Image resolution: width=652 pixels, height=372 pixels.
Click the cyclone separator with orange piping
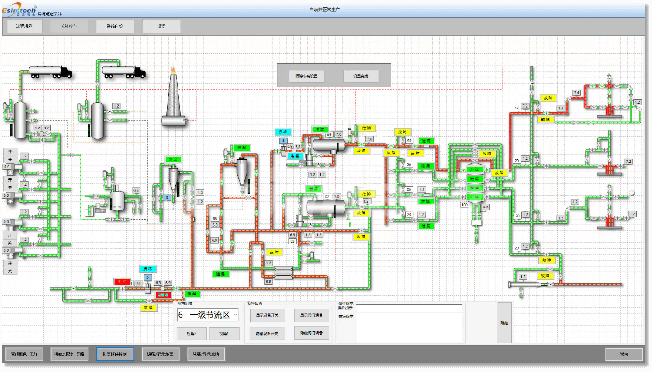click(x=243, y=172)
